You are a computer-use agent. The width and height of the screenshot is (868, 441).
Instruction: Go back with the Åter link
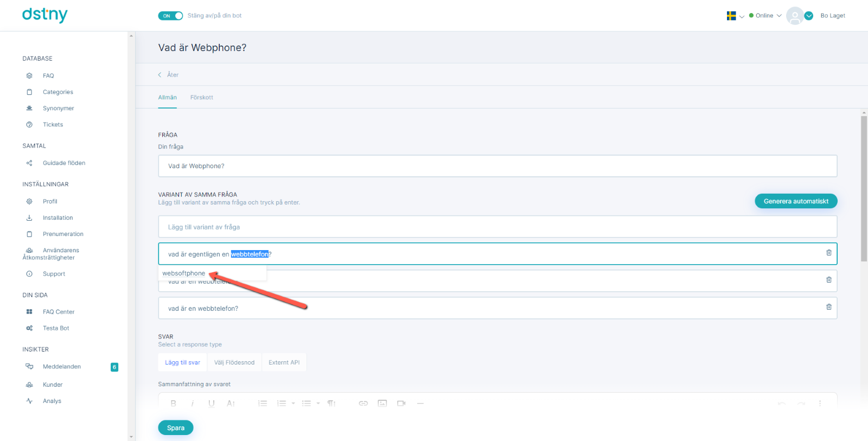coord(169,75)
